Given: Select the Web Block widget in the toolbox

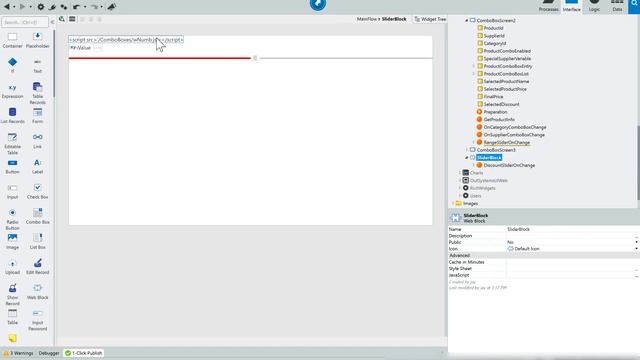Looking at the screenshot, I should point(38,292).
